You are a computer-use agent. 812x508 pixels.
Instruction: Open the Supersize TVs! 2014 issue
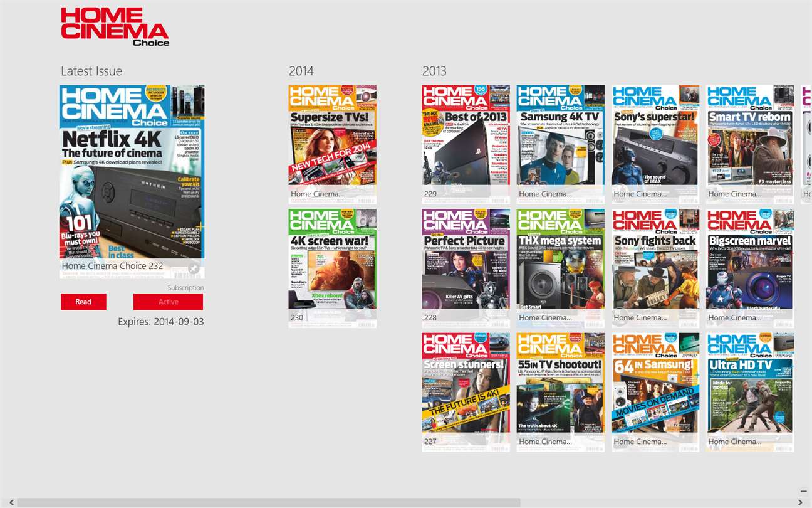tap(333, 144)
